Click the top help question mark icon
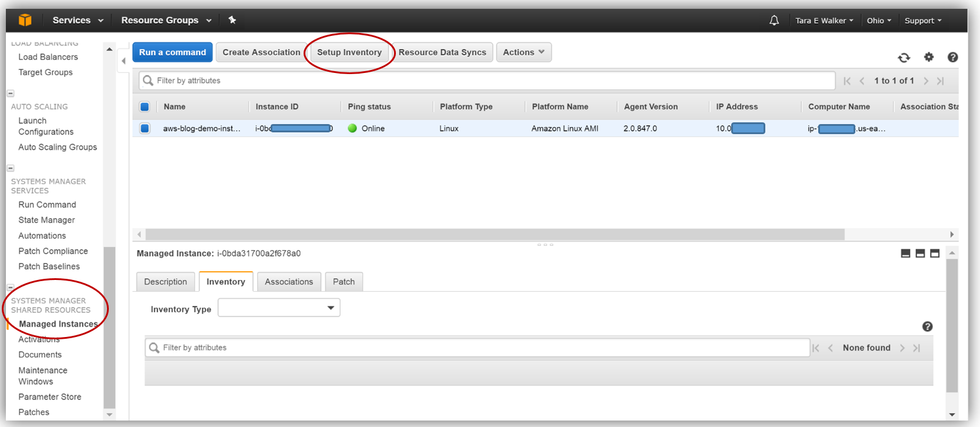The height and width of the screenshot is (427, 980). (x=953, y=57)
